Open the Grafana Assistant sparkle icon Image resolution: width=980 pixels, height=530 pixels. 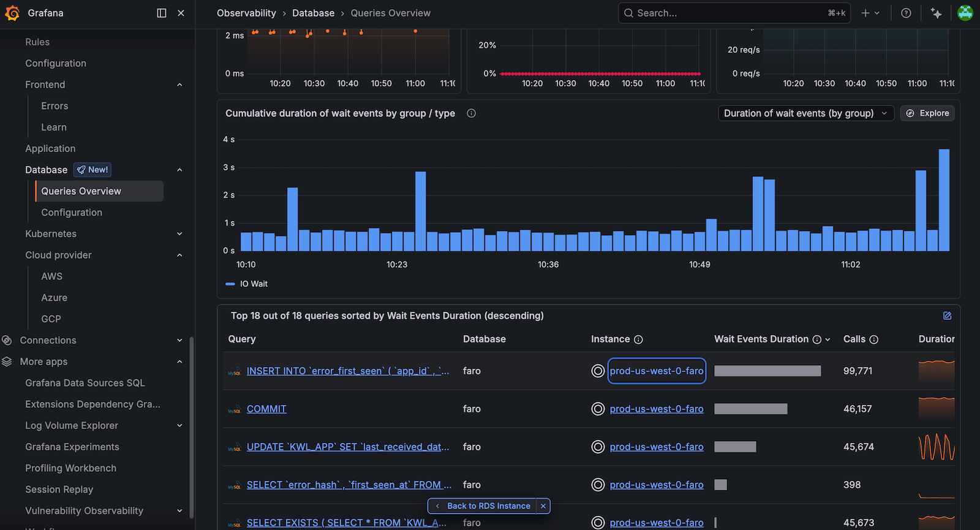[936, 13]
